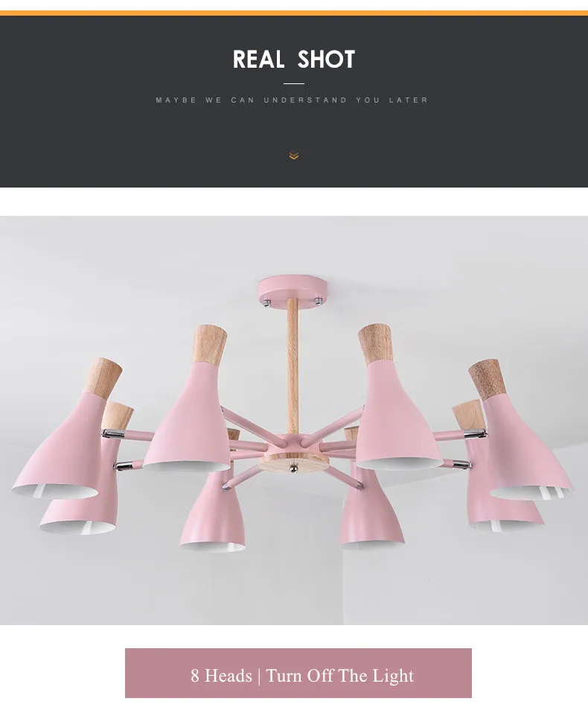
Task: Click the orange stripe above the dark header
Action: tap(294, 13)
